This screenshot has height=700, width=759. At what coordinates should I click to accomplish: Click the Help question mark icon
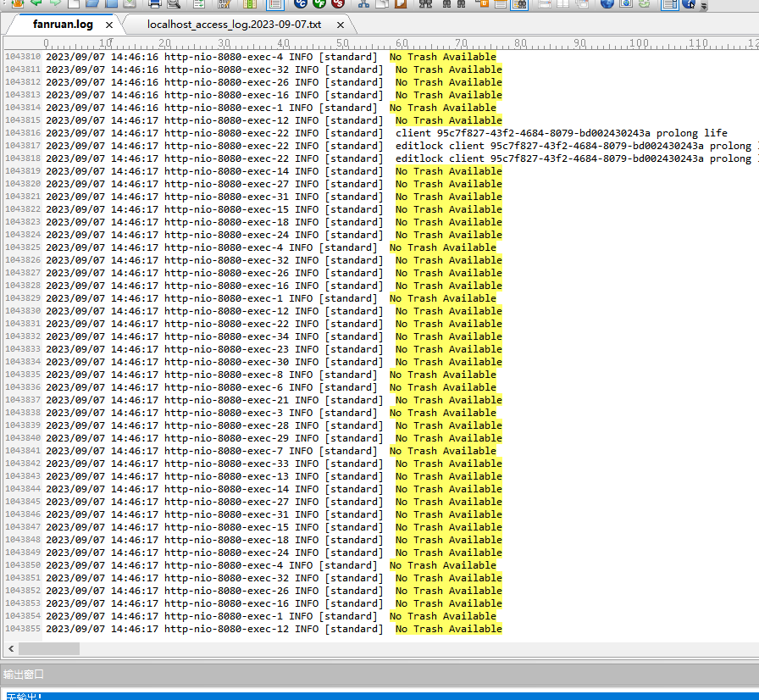coord(689,4)
